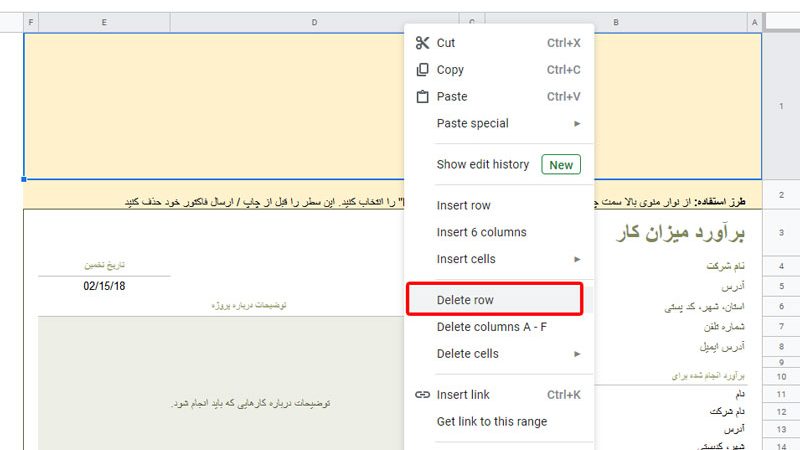Choose Delete columns A - F
Screen dimensions: 800x450
[x=491, y=327]
